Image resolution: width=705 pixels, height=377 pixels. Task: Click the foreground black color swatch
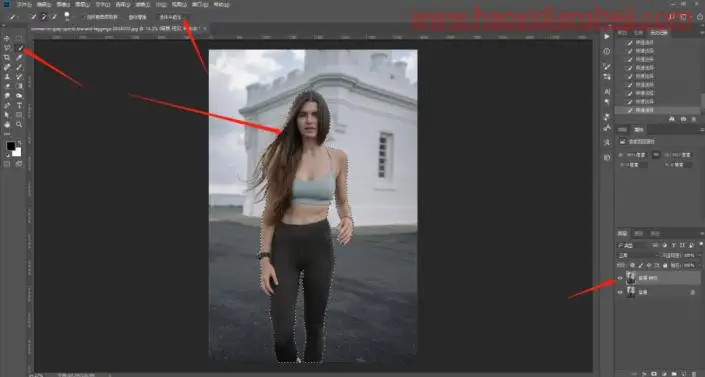point(11,146)
